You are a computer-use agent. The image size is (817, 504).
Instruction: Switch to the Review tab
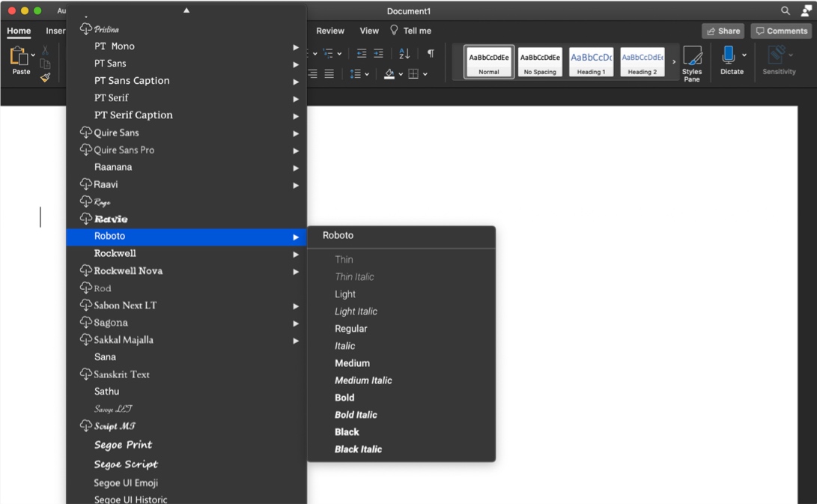point(330,31)
